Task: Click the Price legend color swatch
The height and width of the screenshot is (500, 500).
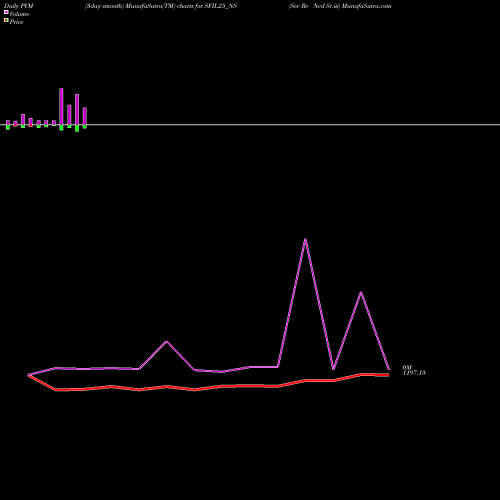Action: [6, 20]
